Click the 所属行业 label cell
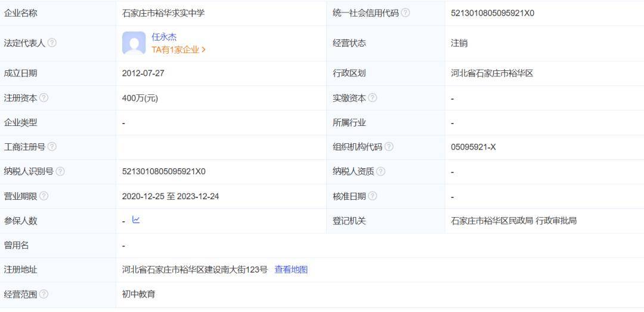This screenshot has width=644, height=312. (x=386, y=122)
